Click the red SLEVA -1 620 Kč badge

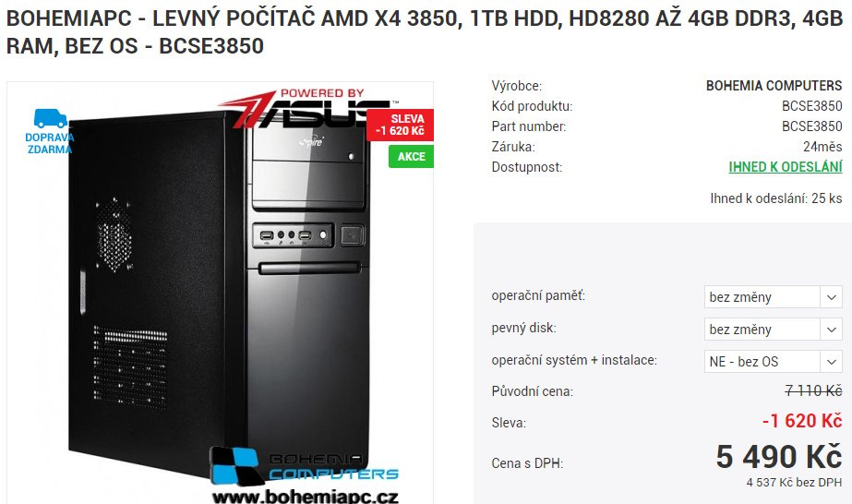[401, 125]
